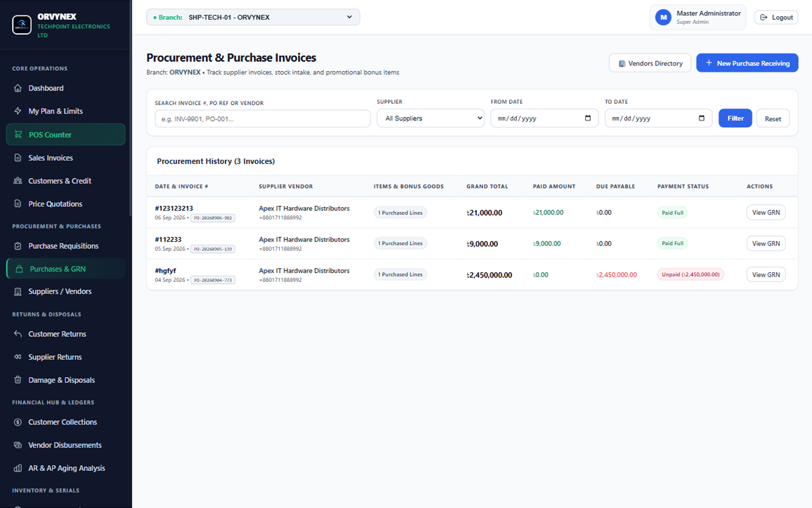
Task: Open the From Date calendar picker icon
Action: 588,118
